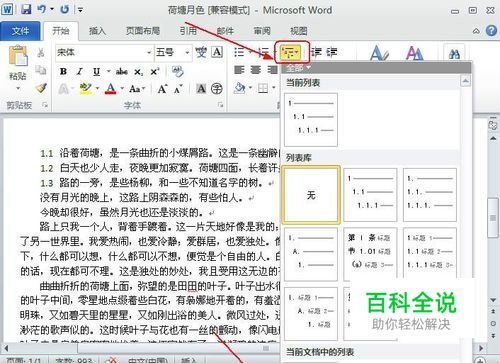This screenshot has height=363, width=500.
Task: Open the font name box showing 宋体
Action: pyautogui.click(x=104, y=52)
